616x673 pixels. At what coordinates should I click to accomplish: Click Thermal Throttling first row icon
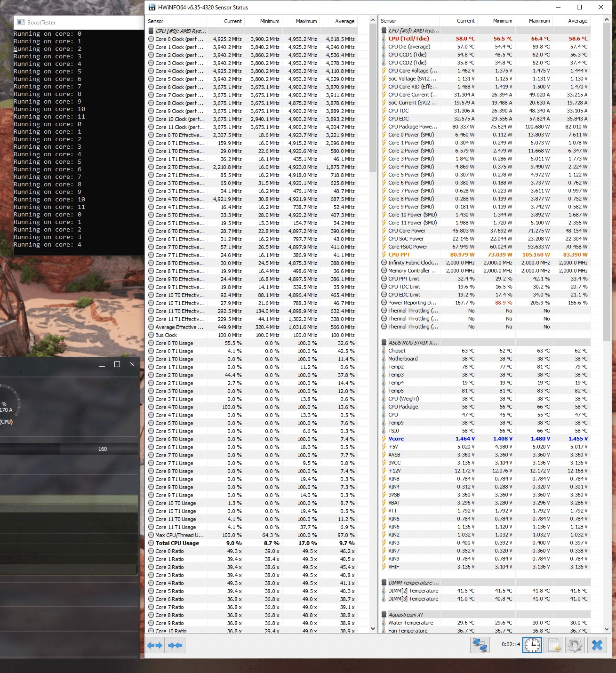pos(384,311)
